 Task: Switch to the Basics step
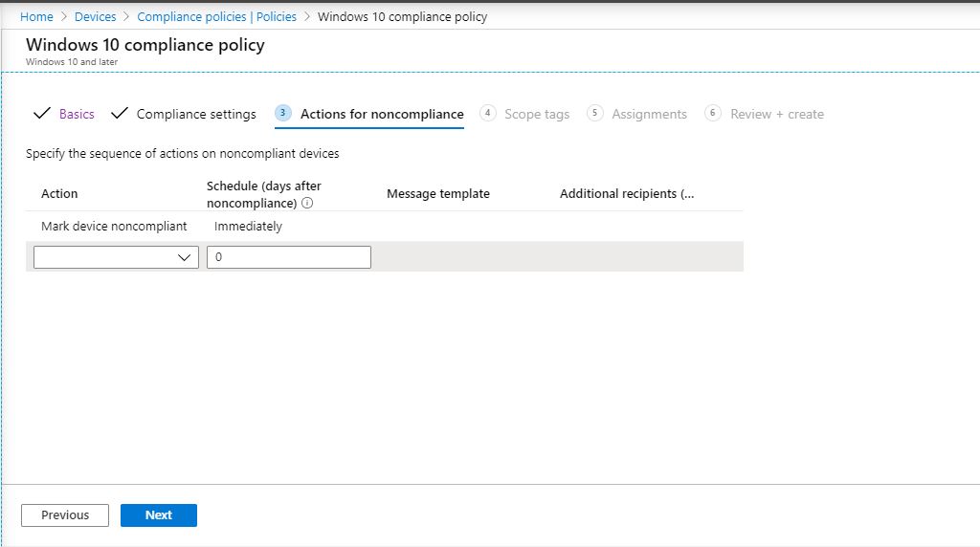point(77,114)
